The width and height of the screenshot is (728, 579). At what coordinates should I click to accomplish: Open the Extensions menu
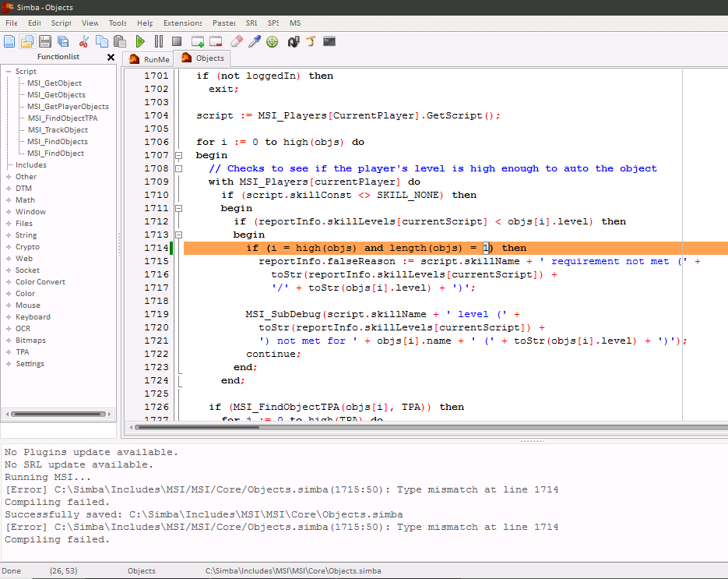click(182, 23)
